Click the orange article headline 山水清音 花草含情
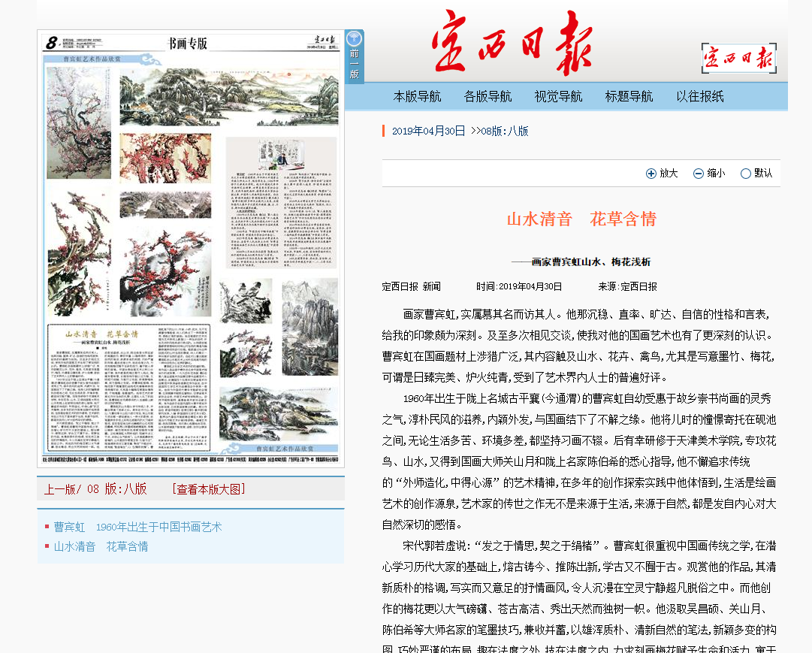812x653 pixels. (x=581, y=219)
